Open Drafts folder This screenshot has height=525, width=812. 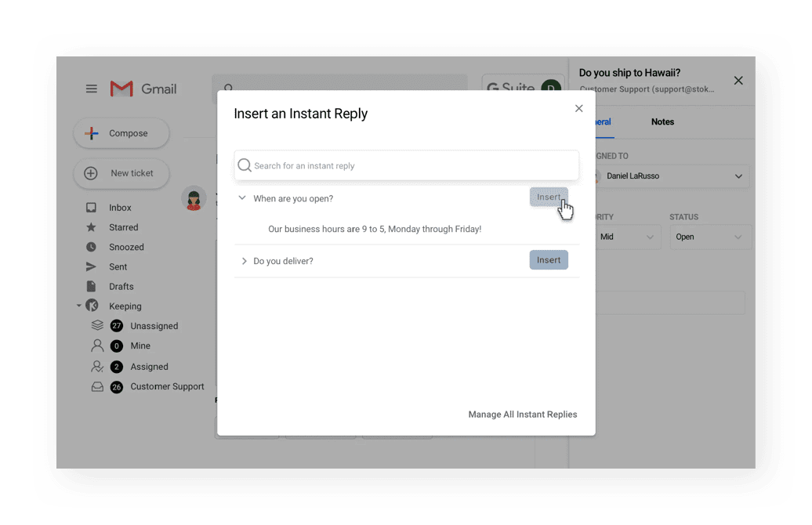pos(121,286)
